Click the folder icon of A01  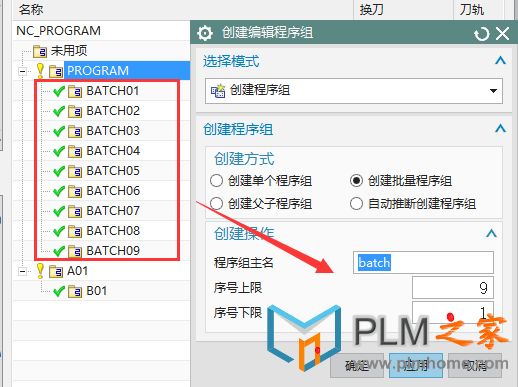[x=56, y=271]
